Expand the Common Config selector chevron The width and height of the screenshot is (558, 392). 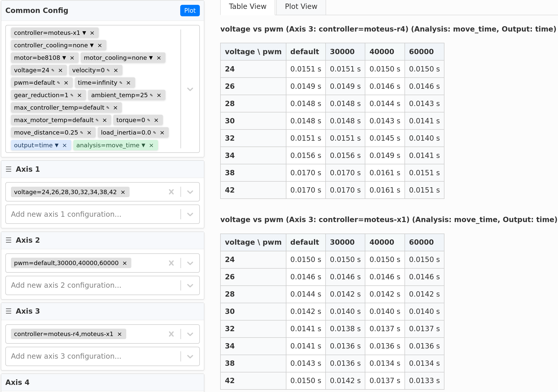click(x=190, y=89)
